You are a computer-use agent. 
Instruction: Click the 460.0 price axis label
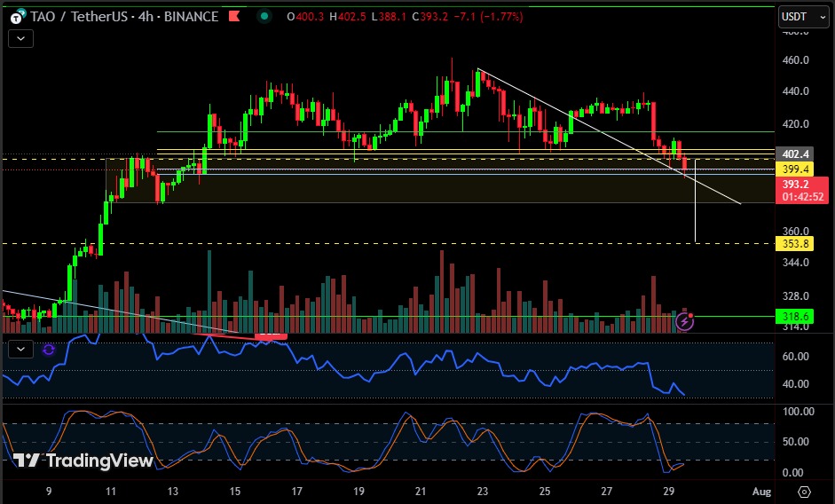pos(796,60)
